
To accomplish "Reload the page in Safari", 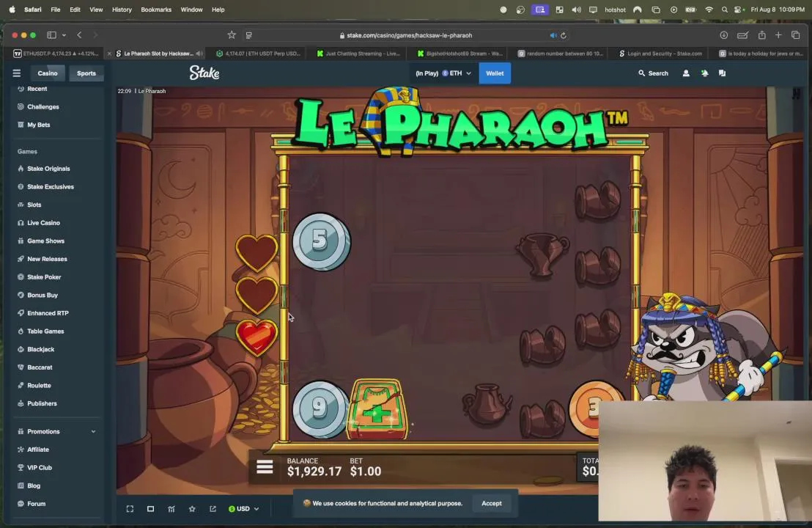I will pyautogui.click(x=564, y=35).
